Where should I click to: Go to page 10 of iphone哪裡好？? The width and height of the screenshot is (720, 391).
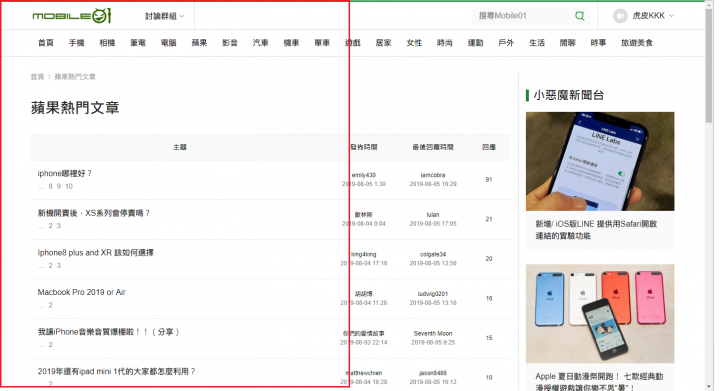[69, 186]
